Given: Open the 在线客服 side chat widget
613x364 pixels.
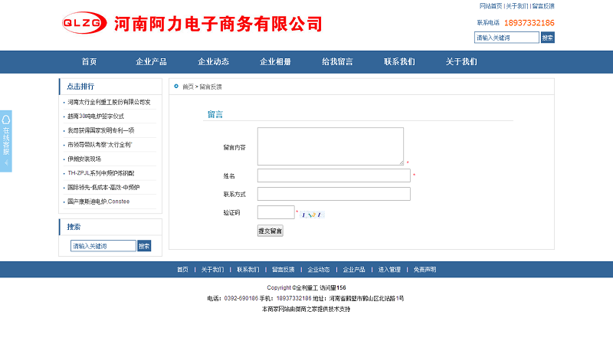Looking at the screenshot, I should coord(6,141).
